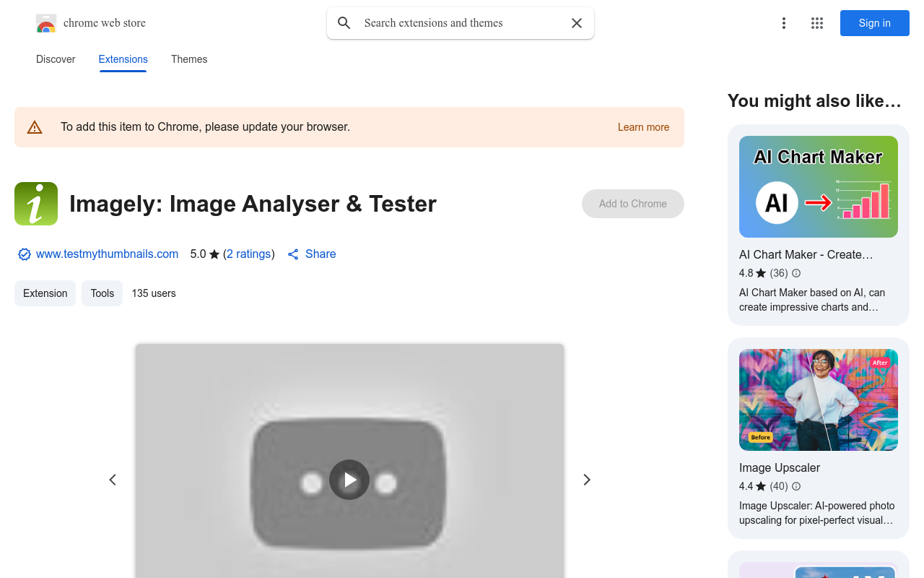Click the 5.0 star rating value
The height and width of the screenshot is (578, 924).
198,254
